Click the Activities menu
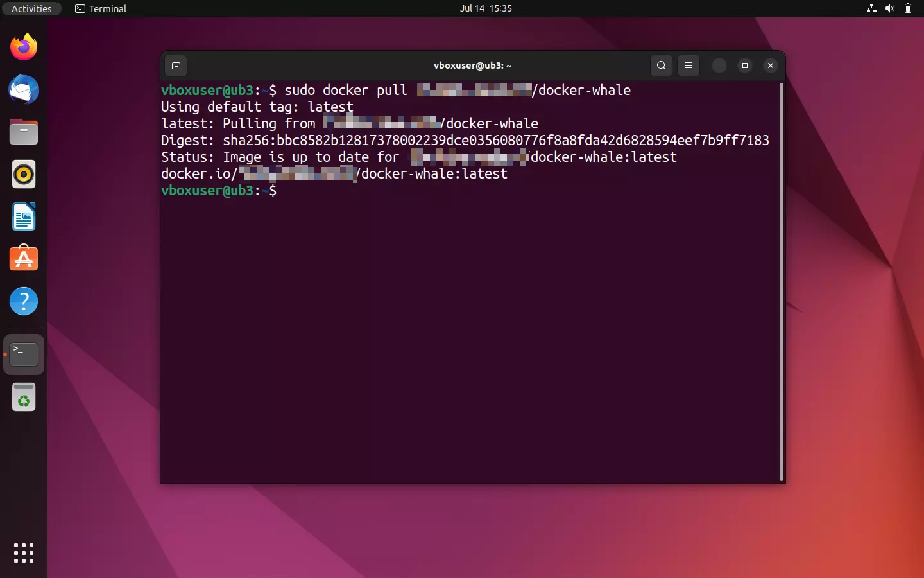Screen dimensions: 924x578 pos(31,8)
